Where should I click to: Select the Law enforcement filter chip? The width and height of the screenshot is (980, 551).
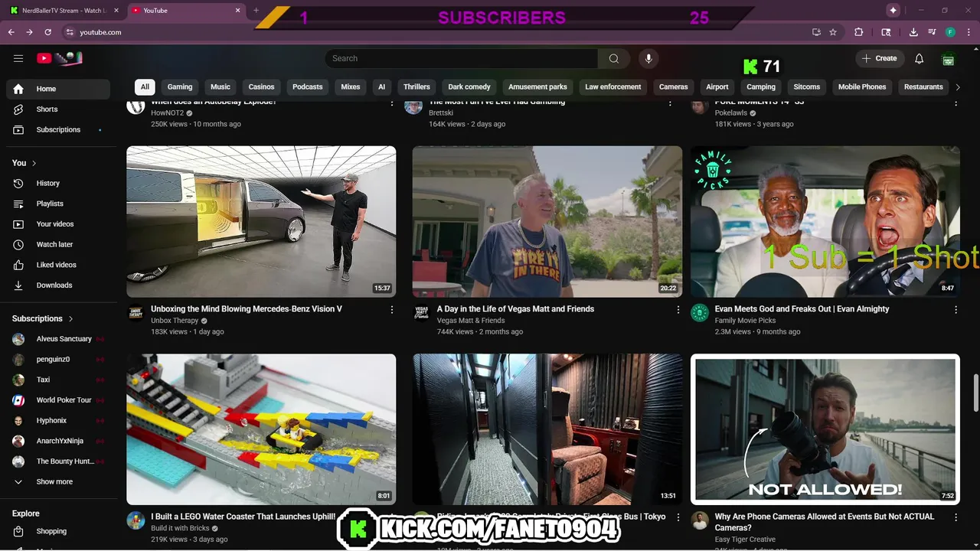click(x=613, y=87)
